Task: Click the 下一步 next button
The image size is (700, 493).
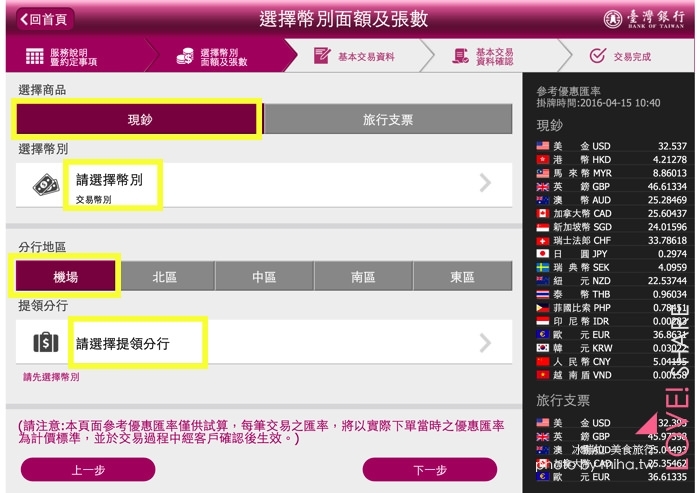Action: point(430,470)
